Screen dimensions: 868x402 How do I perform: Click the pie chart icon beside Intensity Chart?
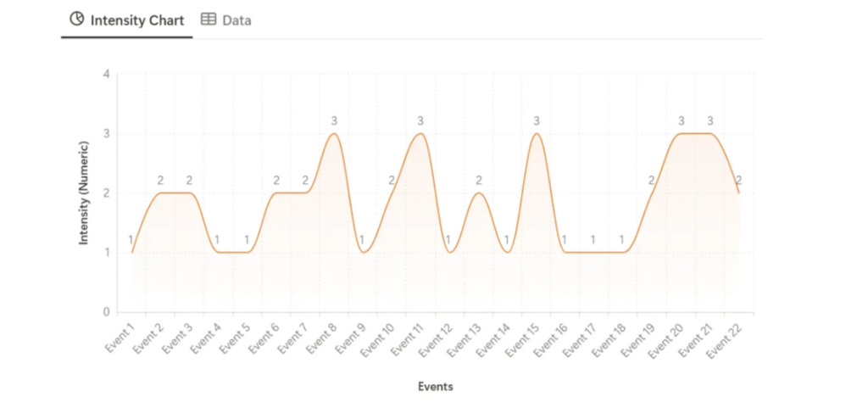point(77,19)
